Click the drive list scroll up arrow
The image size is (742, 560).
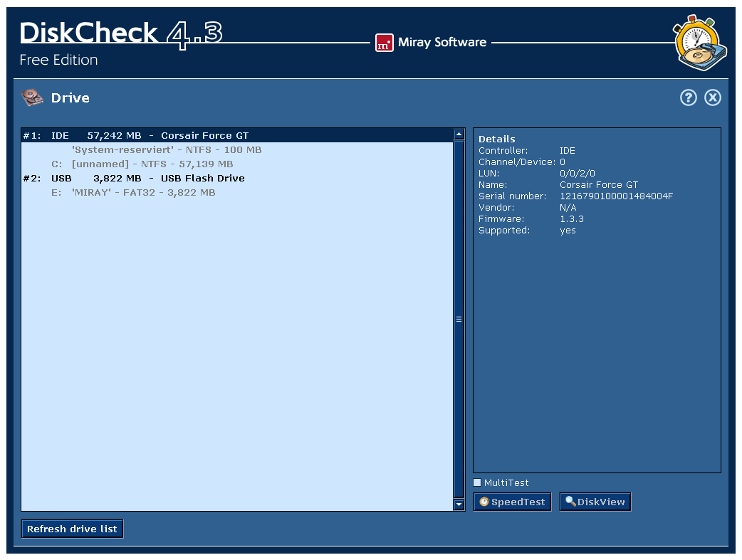(x=459, y=134)
